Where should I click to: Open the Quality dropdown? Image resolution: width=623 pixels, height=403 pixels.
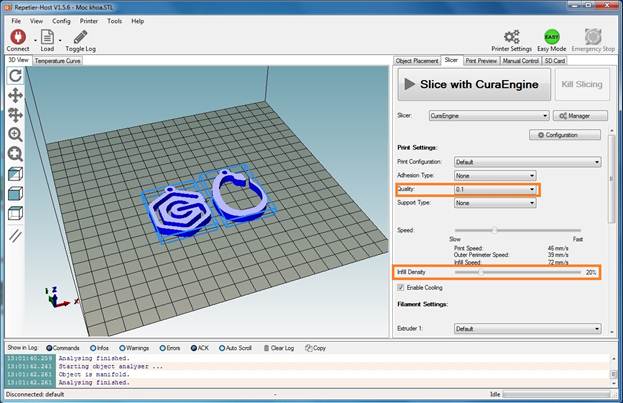click(495, 189)
